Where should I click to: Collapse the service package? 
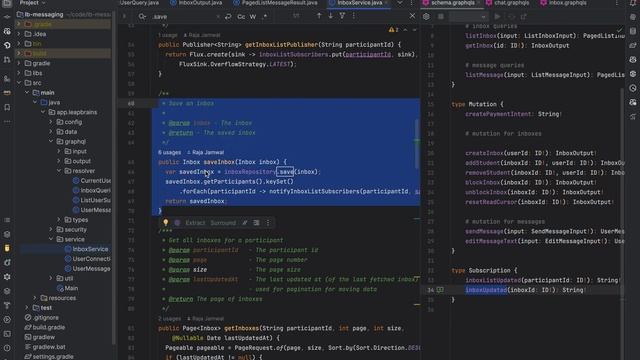51,239
